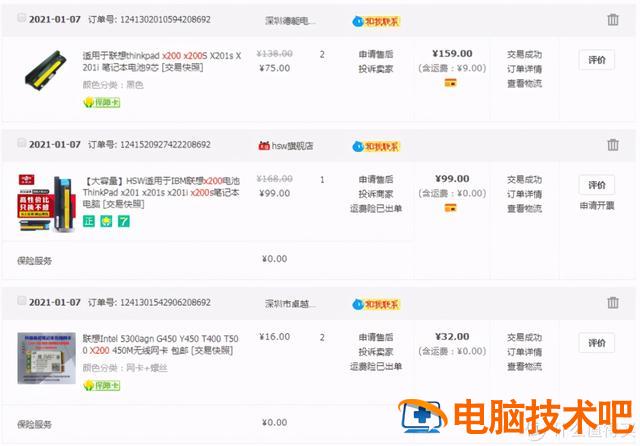Open the 深圳德能电 shop link
The height and width of the screenshot is (446, 640).
pos(290,20)
